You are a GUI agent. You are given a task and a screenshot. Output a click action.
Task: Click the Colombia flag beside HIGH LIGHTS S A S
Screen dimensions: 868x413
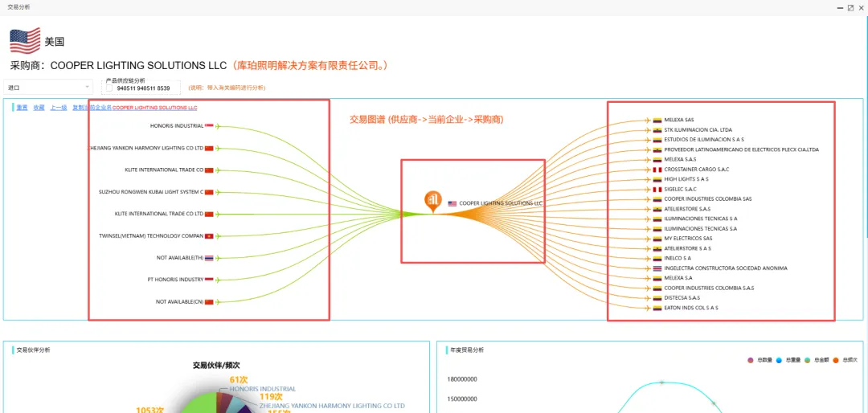click(657, 179)
